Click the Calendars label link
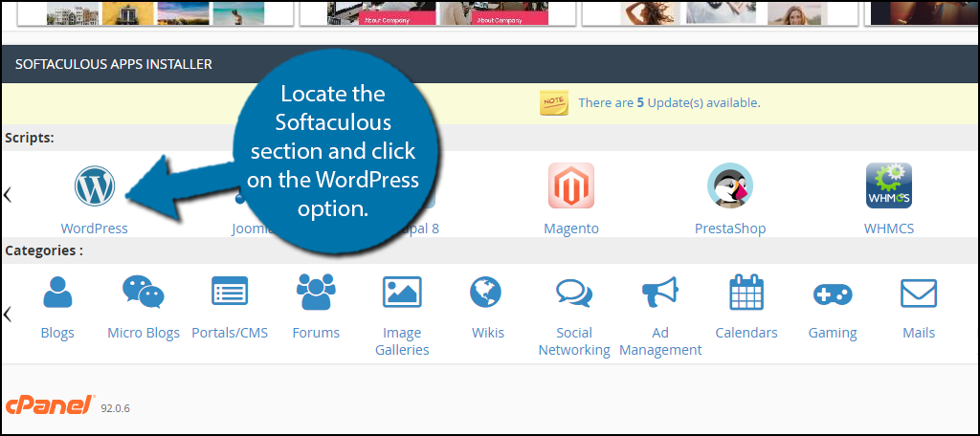Viewport: 980px width, 436px height. click(x=746, y=333)
